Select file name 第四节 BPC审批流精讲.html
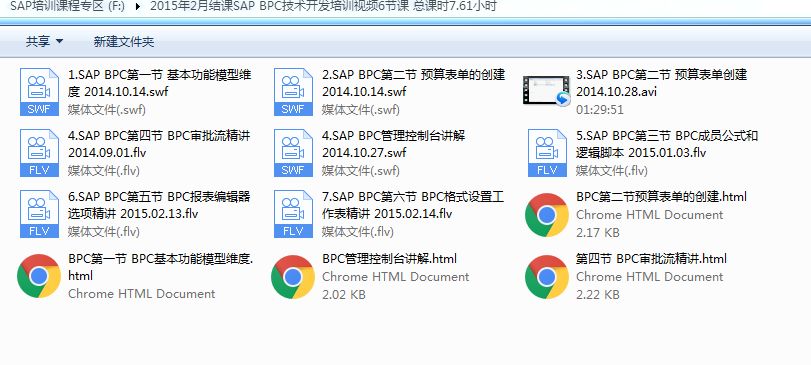811x365 pixels. tap(651, 258)
